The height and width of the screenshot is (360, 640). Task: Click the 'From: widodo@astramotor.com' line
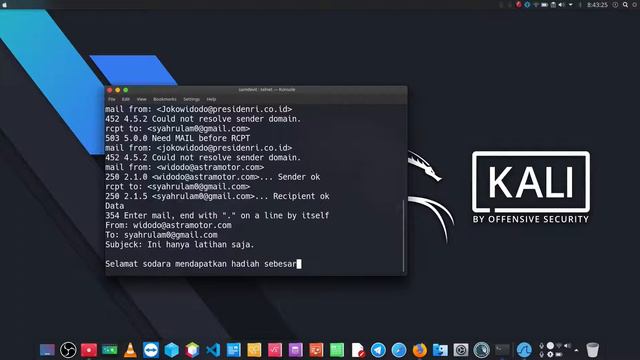pyautogui.click(x=168, y=225)
